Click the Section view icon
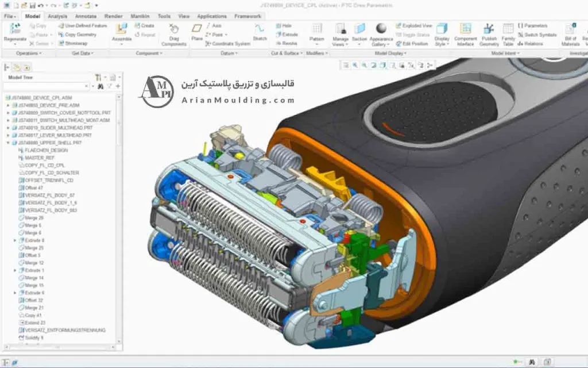This screenshot has width=588, height=368. (359, 31)
